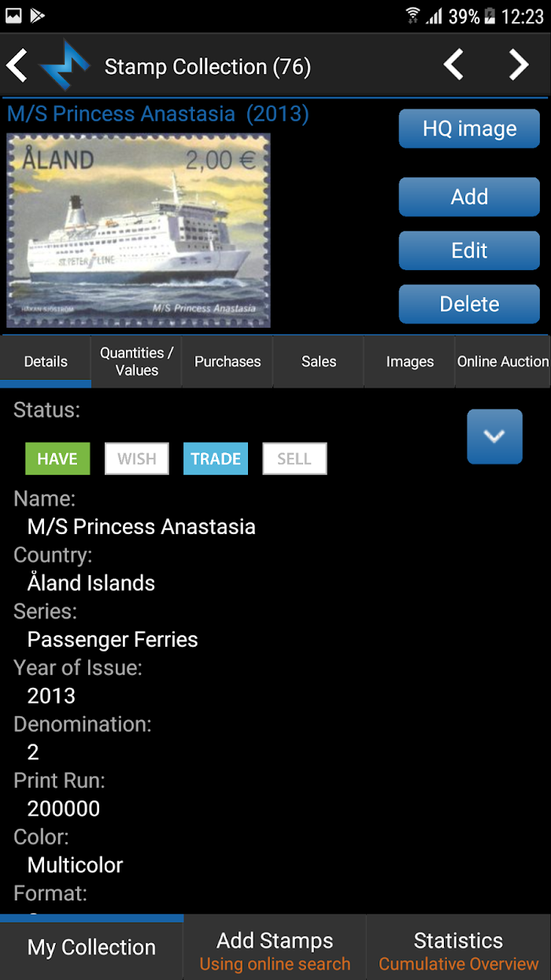Open the Online Auction tab
Screen dimensions: 551x980
click(503, 362)
